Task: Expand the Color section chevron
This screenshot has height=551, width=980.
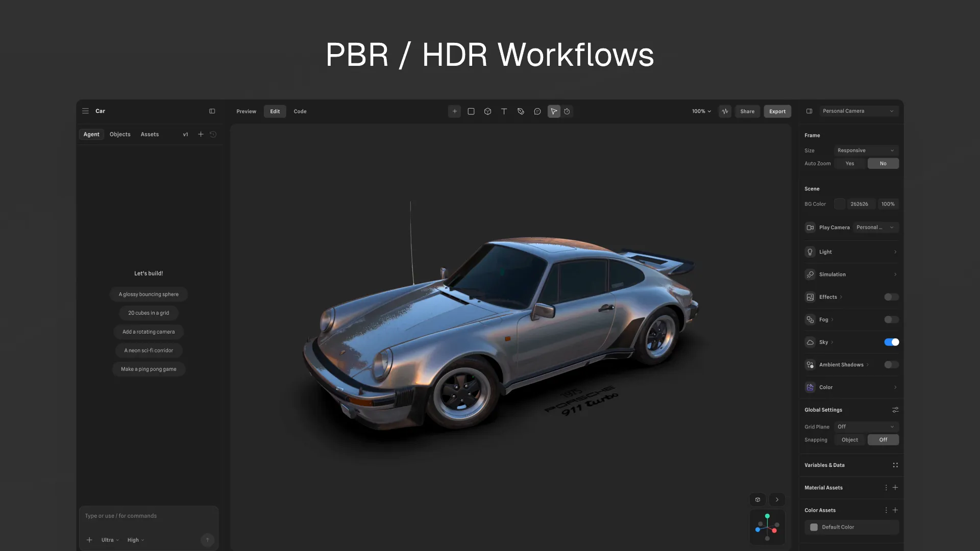Action: click(895, 387)
